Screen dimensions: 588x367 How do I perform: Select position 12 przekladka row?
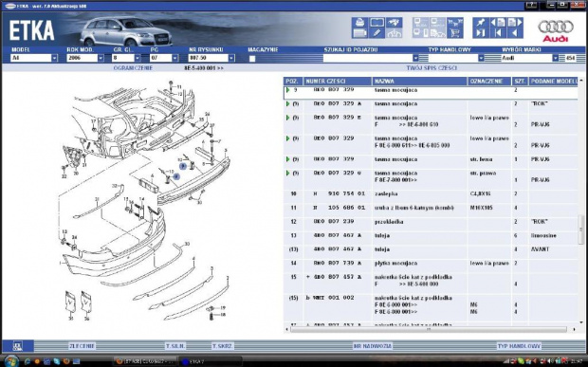pyautogui.click(x=431, y=222)
